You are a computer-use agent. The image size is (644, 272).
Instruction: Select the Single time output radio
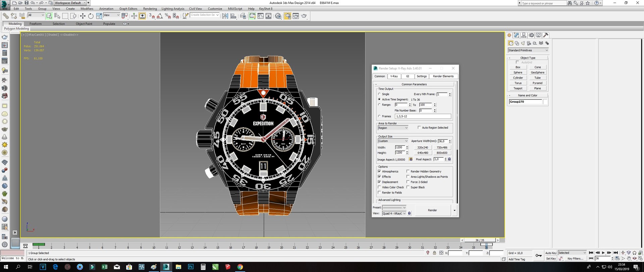(379, 94)
